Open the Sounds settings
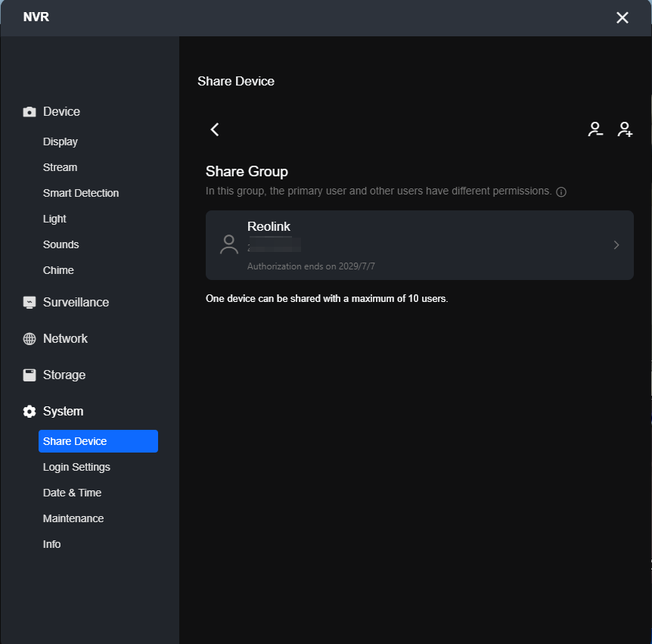The height and width of the screenshot is (644, 652). (x=61, y=244)
